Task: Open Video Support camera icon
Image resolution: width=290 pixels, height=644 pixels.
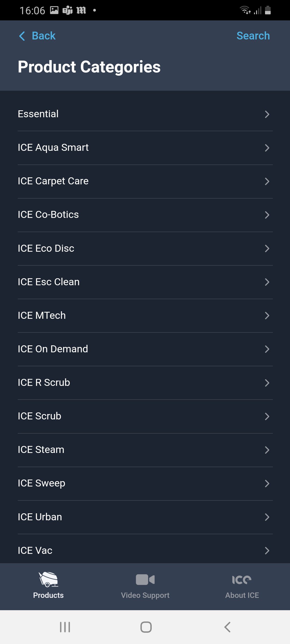Action: pyautogui.click(x=145, y=580)
